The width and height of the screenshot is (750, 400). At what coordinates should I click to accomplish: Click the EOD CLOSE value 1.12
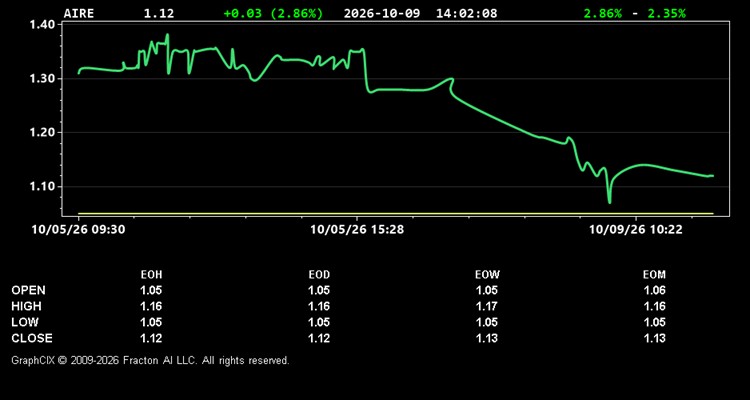(319, 338)
